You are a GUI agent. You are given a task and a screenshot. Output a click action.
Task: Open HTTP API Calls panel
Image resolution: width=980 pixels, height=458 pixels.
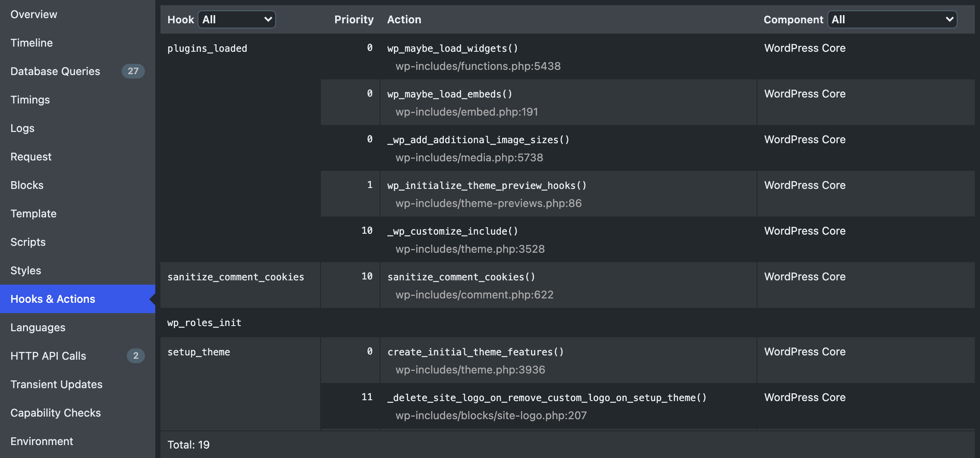click(48, 356)
